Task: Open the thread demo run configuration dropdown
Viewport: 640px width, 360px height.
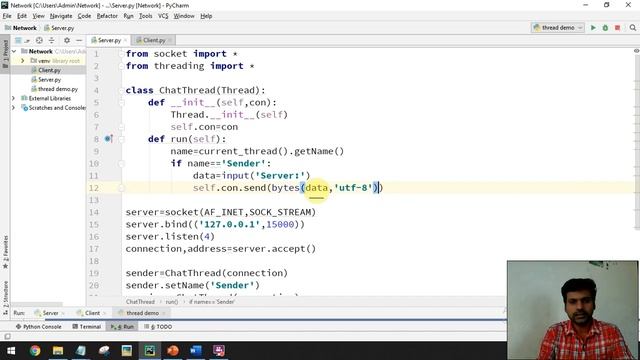Action: coord(558,28)
